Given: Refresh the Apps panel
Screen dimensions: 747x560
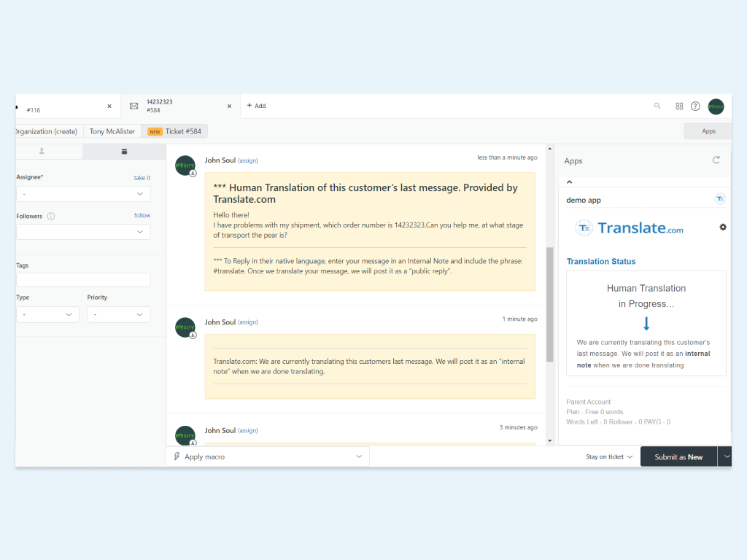Looking at the screenshot, I should point(716,160).
